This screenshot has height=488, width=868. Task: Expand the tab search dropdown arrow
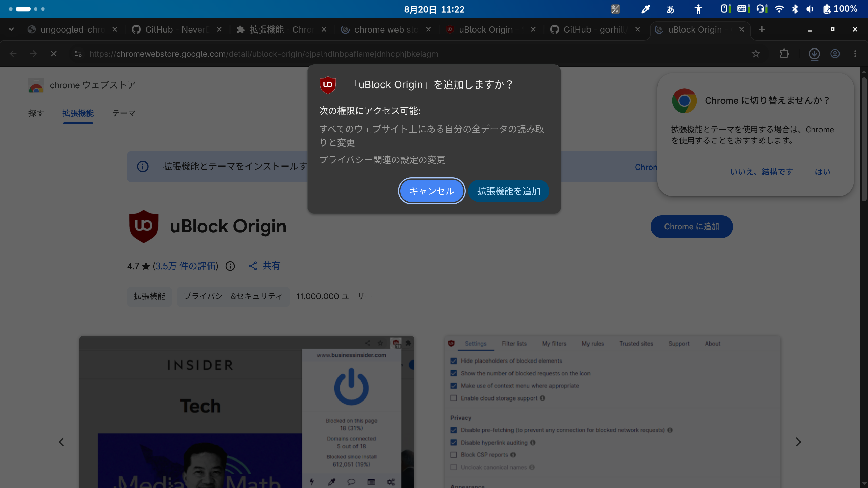coord(11,30)
